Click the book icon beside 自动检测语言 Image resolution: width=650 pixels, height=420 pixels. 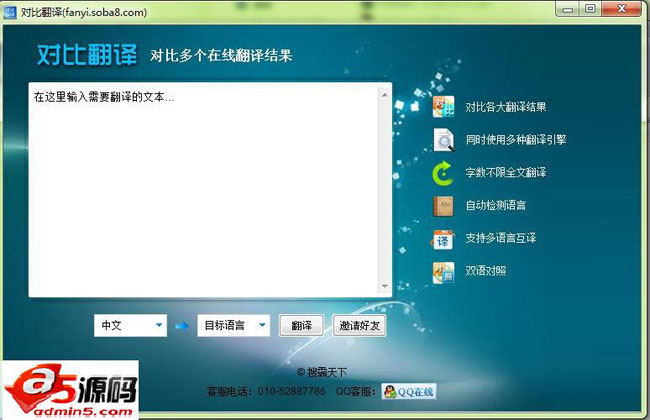tap(443, 206)
